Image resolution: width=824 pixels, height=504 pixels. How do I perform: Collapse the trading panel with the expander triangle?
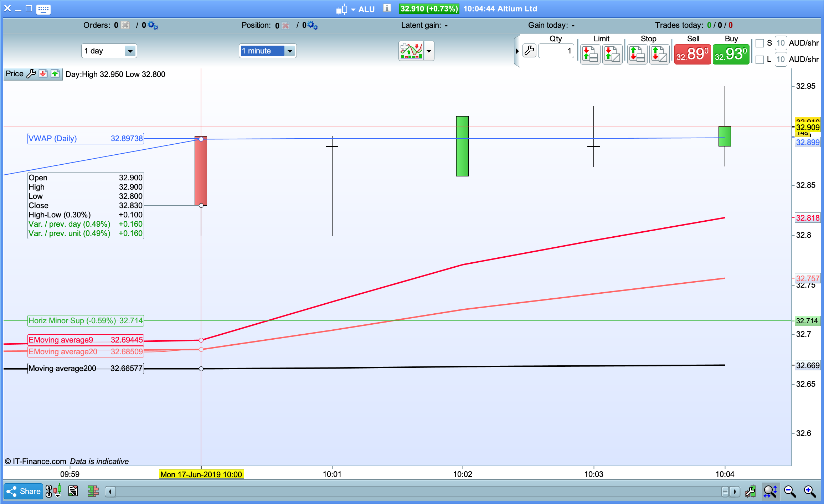coord(517,51)
